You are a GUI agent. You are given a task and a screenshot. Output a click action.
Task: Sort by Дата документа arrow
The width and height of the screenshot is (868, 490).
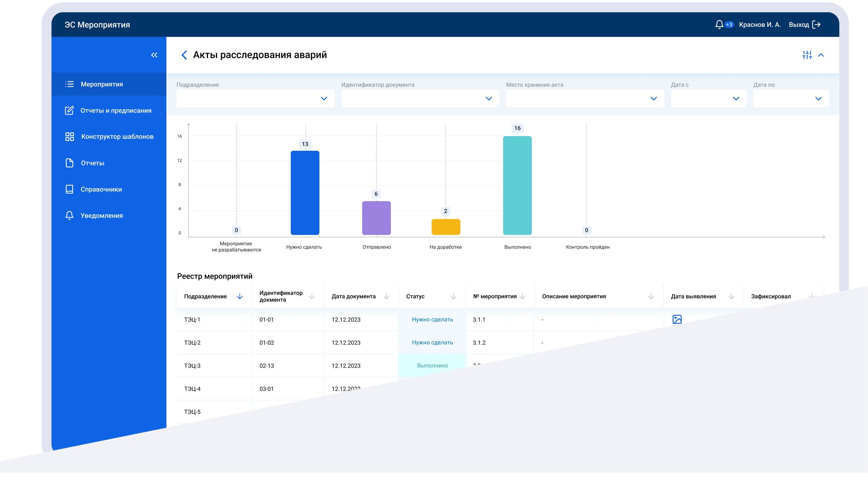[x=386, y=296]
